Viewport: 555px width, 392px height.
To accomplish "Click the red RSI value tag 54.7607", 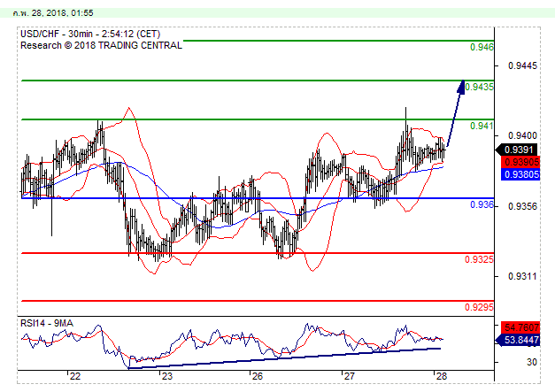I will point(521,327).
